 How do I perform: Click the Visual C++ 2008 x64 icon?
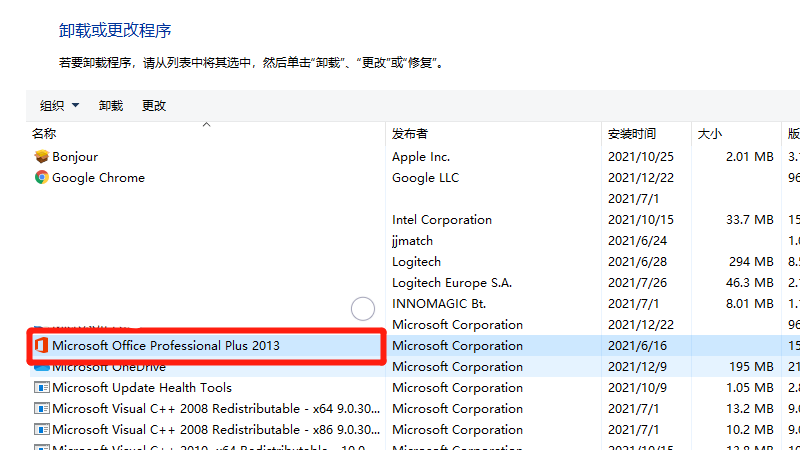41,409
